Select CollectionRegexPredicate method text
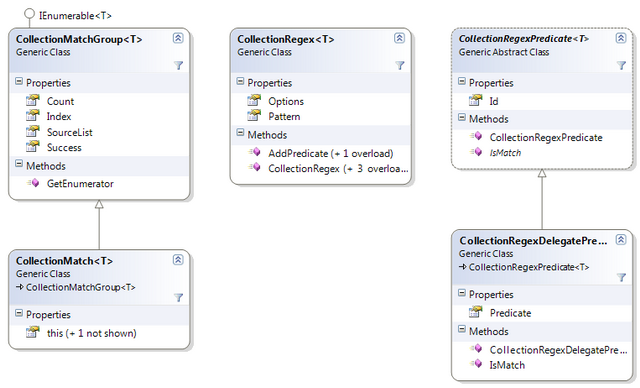This screenshot has height=388, width=640. (x=546, y=137)
